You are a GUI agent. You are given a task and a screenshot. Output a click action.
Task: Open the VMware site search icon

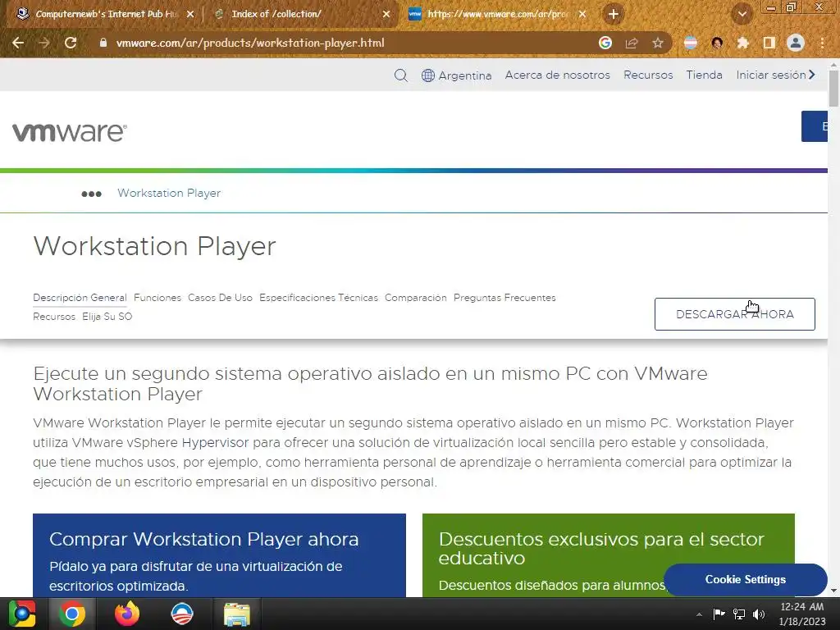click(400, 75)
